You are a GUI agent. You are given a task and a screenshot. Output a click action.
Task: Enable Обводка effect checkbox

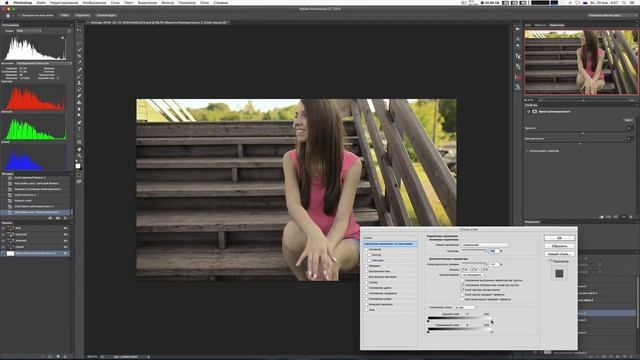(x=366, y=266)
